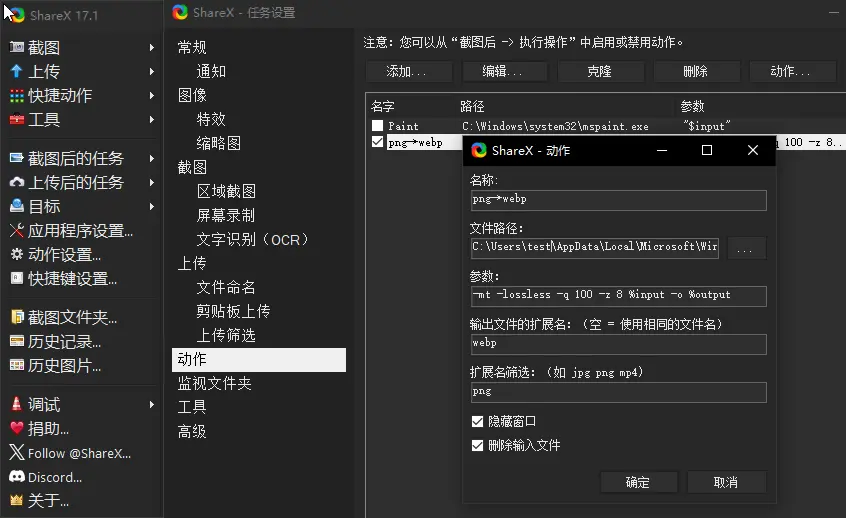Click the 快捷键设置 keyboard icon
The height and width of the screenshot is (518, 846).
click(17, 278)
